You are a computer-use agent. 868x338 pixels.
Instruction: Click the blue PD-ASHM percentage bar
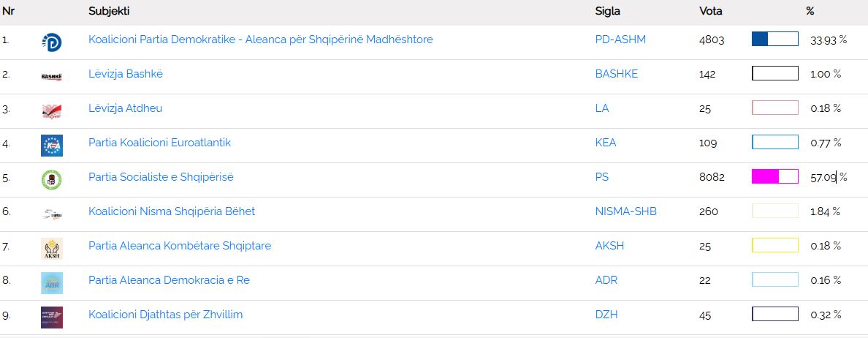pos(774,39)
